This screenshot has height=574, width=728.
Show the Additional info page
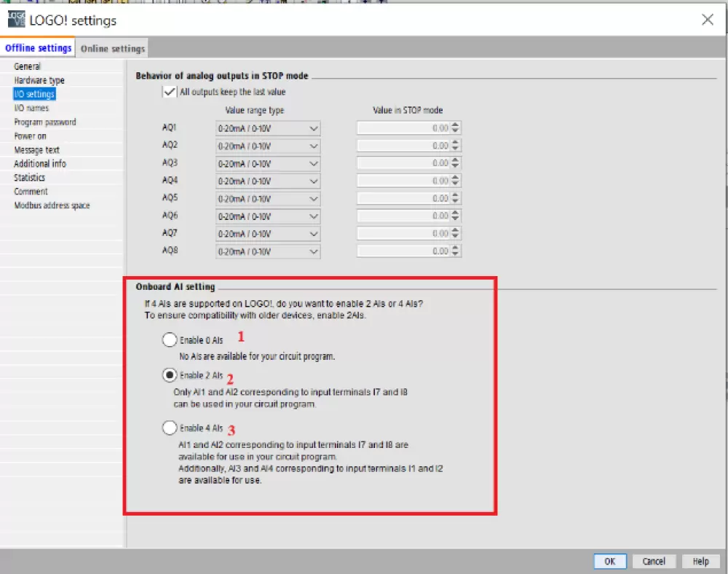40,163
